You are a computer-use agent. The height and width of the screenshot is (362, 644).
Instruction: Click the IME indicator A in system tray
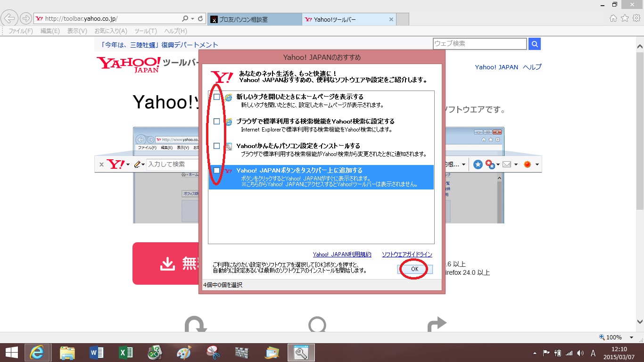click(593, 353)
